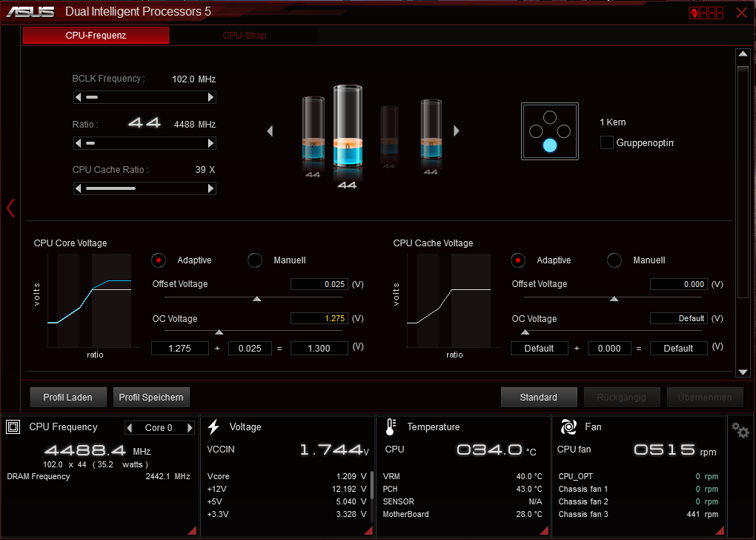Decrease CPU Ratio with left arrow

tap(78, 143)
